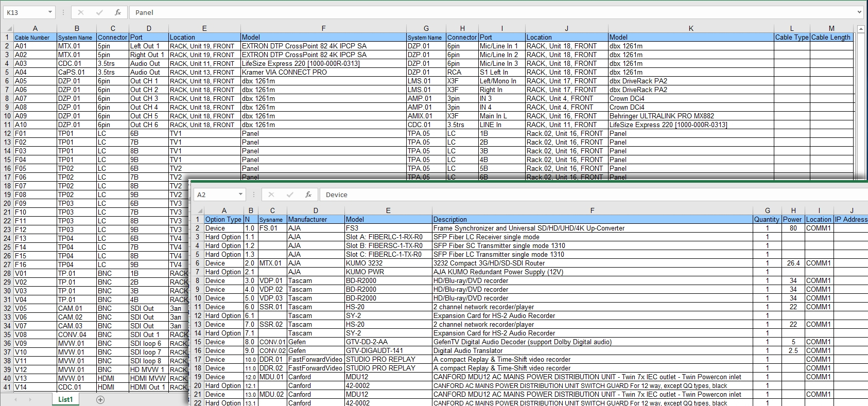Select cable number V14 cell
The width and height of the screenshot is (868, 406).
coord(35,387)
